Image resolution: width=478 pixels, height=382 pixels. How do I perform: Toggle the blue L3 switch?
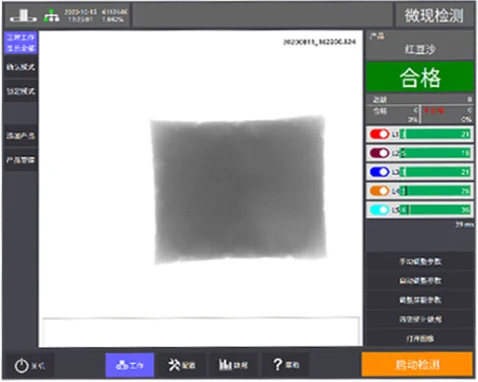click(x=379, y=172)
